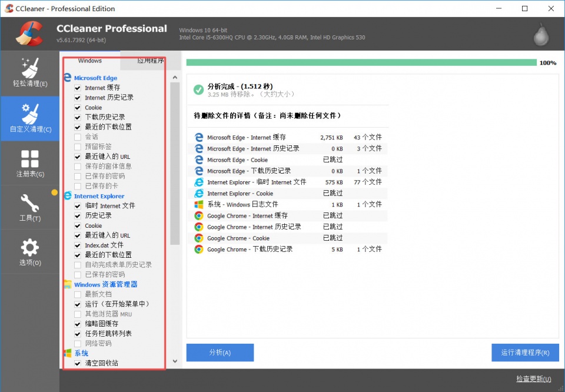Click the 77 个文件 count value
The width and height of the screenshot is (565, 392).
point(367,182)
